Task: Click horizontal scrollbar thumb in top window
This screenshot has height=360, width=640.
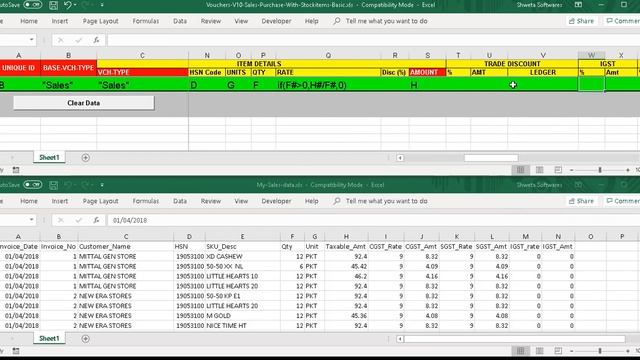Action: click(491, 158)
